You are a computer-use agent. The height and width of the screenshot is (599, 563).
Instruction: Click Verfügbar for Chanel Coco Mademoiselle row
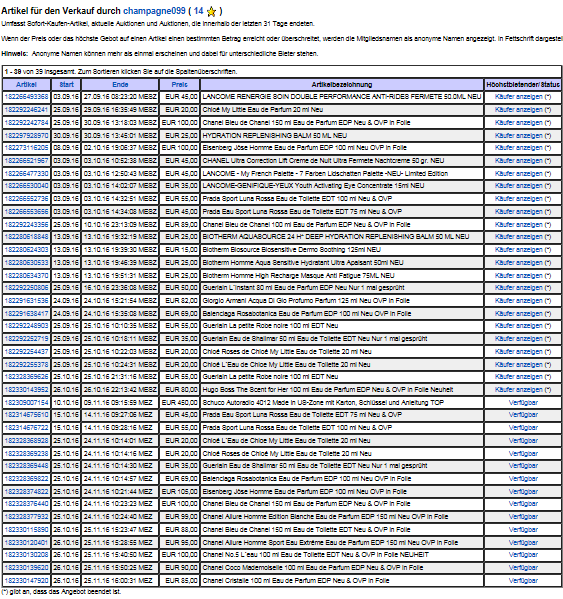pyautogui.click(x=523, y=568)
